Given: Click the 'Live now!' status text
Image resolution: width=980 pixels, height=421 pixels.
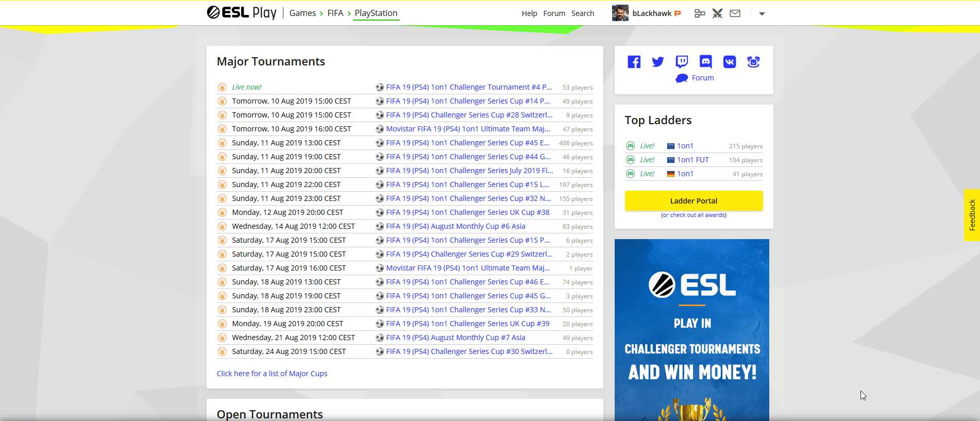Looking at the screenshot, I should coord(247,87).
